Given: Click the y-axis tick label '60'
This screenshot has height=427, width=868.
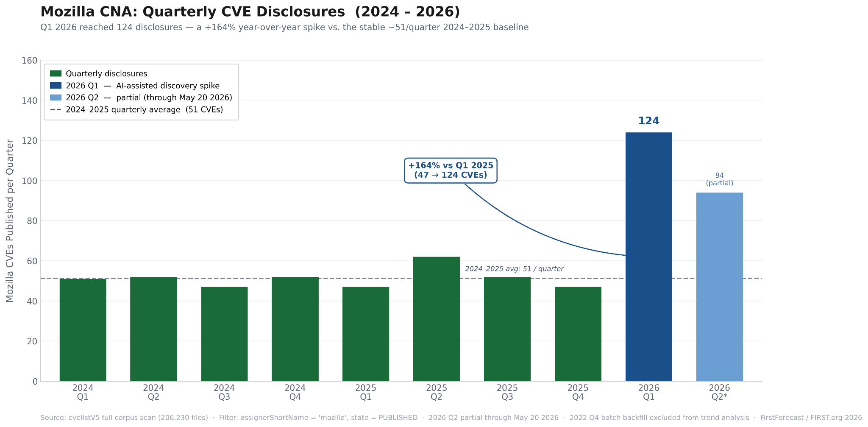Looking at the screenshot, I should click(x=32, y=261).
